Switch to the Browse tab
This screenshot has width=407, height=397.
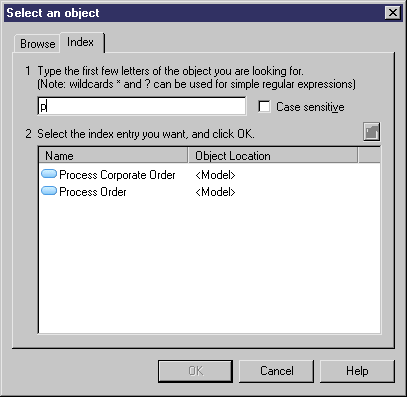pyautogui.click(x=37, y=44)
